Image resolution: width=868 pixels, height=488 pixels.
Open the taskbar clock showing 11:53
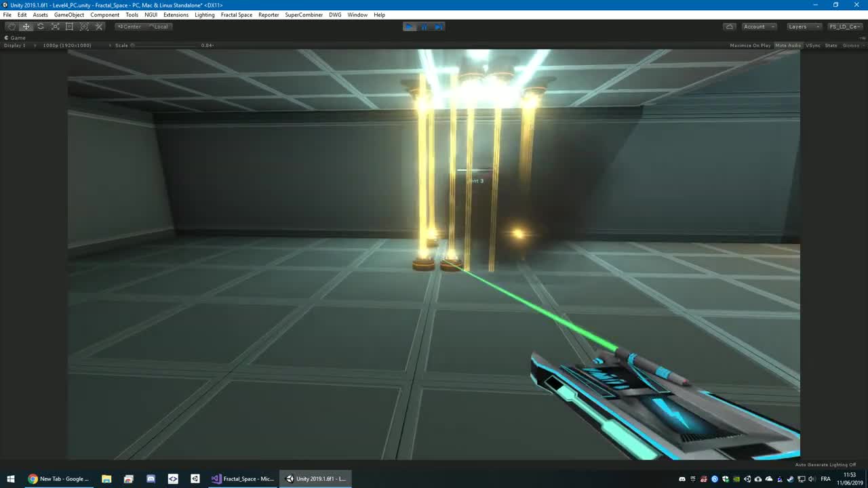click(850, 479)
